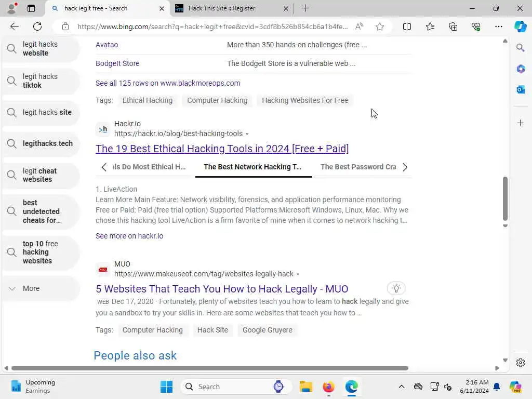532x399 pixels.
Task: Expand More related searches
Action: 41,288
